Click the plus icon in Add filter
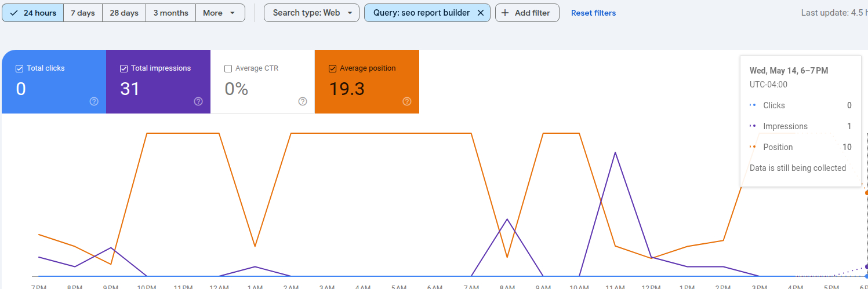The image size is (868, 289). click(x=506, y=13)
